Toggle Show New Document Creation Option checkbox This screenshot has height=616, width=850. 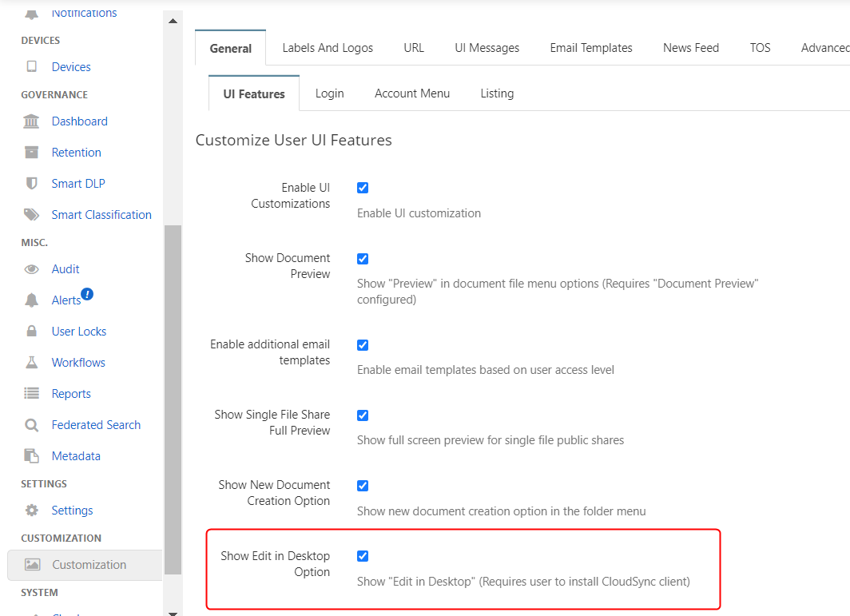(x=363, y=486)
